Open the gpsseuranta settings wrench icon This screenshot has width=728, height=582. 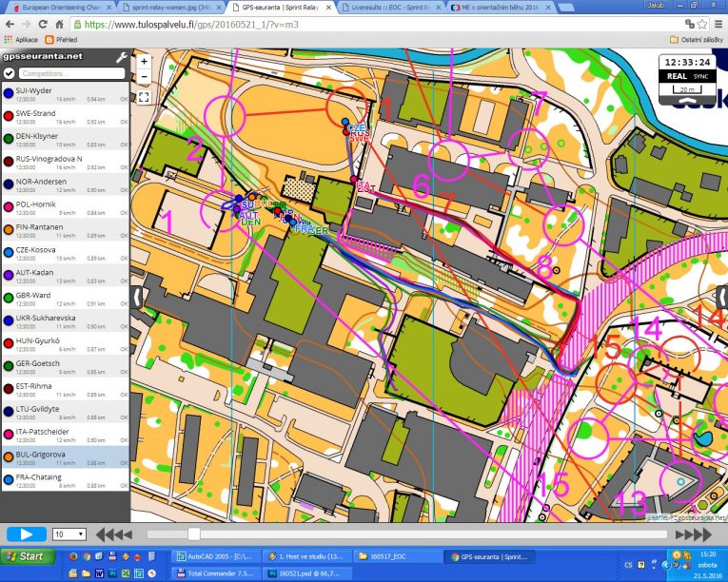pos(121,58)
